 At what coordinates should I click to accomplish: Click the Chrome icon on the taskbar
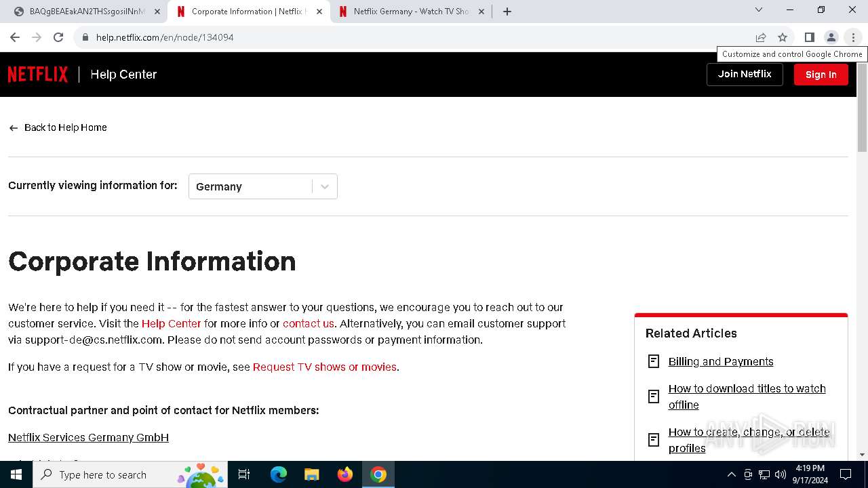point(378,474)
